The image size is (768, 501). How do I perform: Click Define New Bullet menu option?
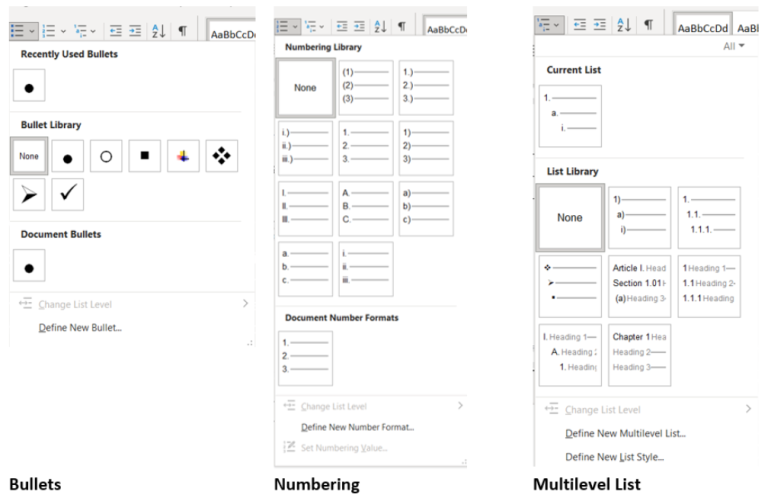[80, 327]
